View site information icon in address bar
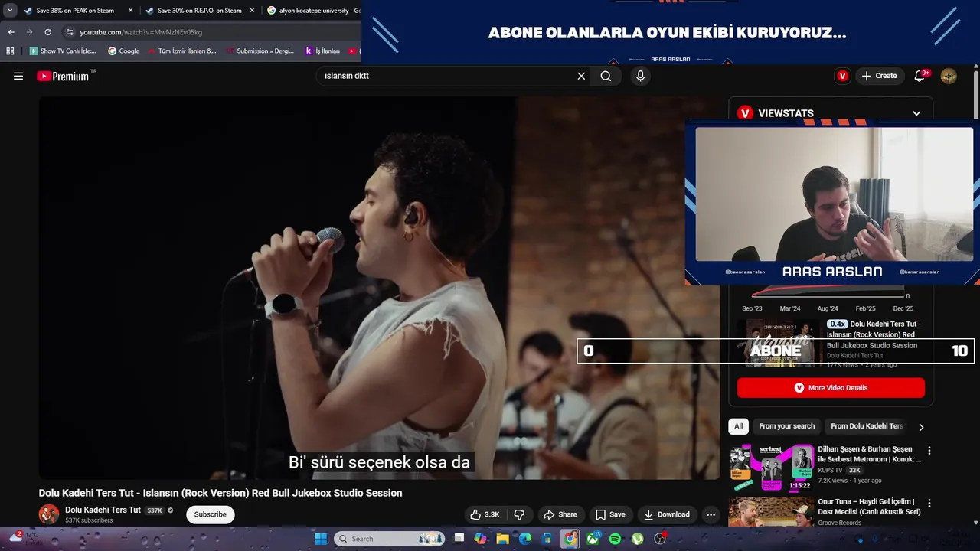Viewport: 980px width, 551px height. (x=70, y=32)
